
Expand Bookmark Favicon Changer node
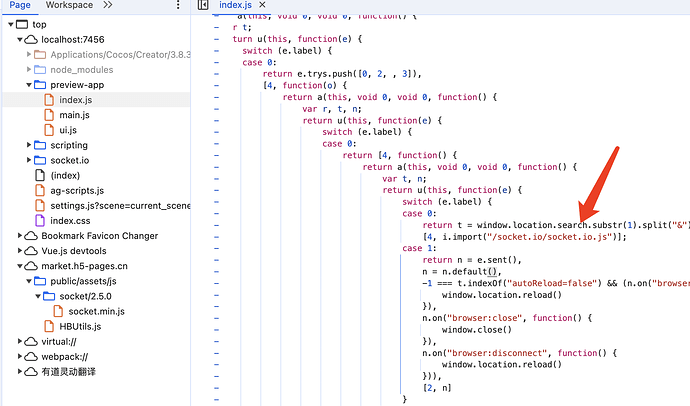click(20, 236)
